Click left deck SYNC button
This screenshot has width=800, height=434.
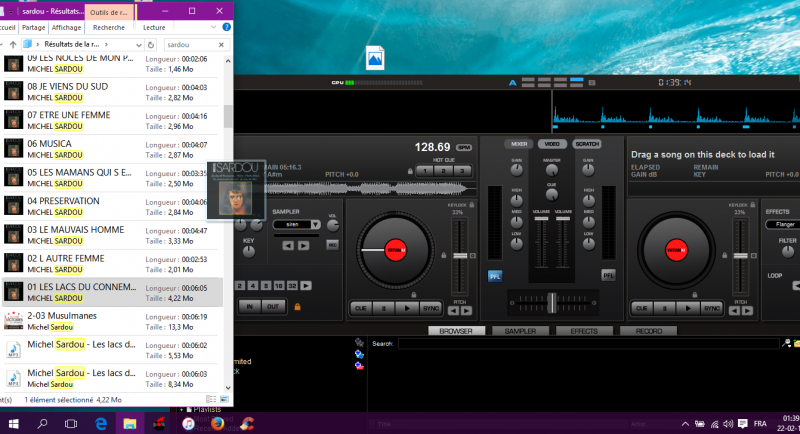pos(431,308)
